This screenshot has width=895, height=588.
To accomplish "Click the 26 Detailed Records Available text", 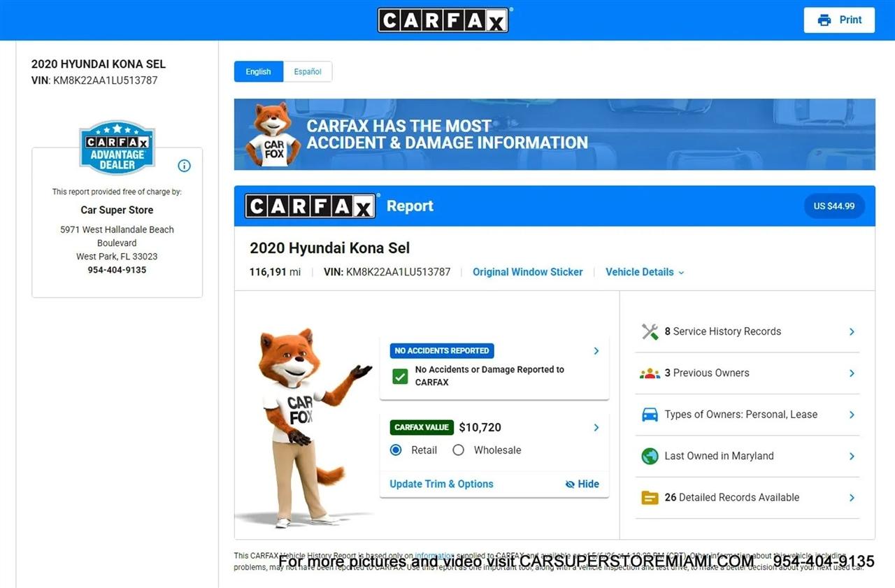I will pos(732,498).
